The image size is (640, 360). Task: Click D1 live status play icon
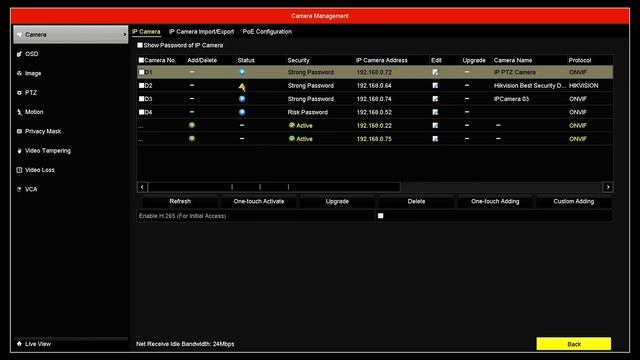tap(242, 72)
